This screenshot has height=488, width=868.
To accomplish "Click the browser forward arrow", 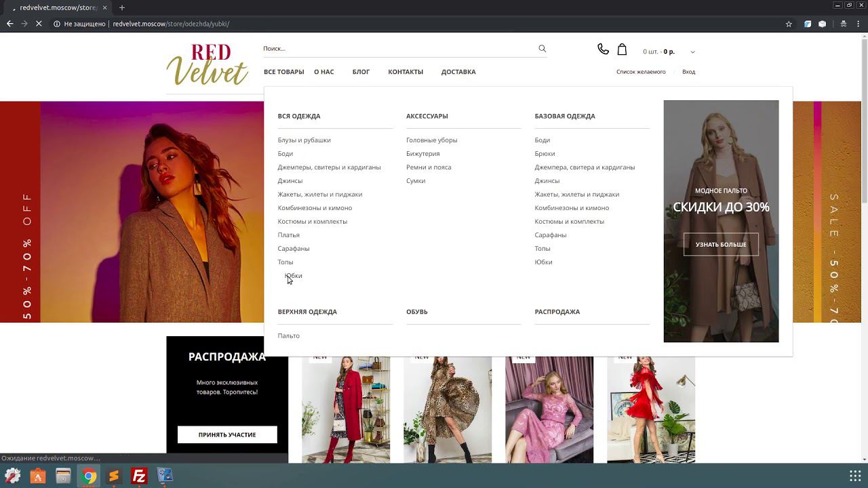I will [24, 24].
